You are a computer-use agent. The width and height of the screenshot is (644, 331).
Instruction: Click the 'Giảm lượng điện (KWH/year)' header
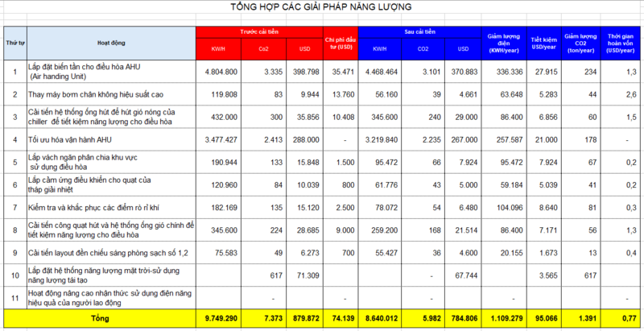[504, 43]
